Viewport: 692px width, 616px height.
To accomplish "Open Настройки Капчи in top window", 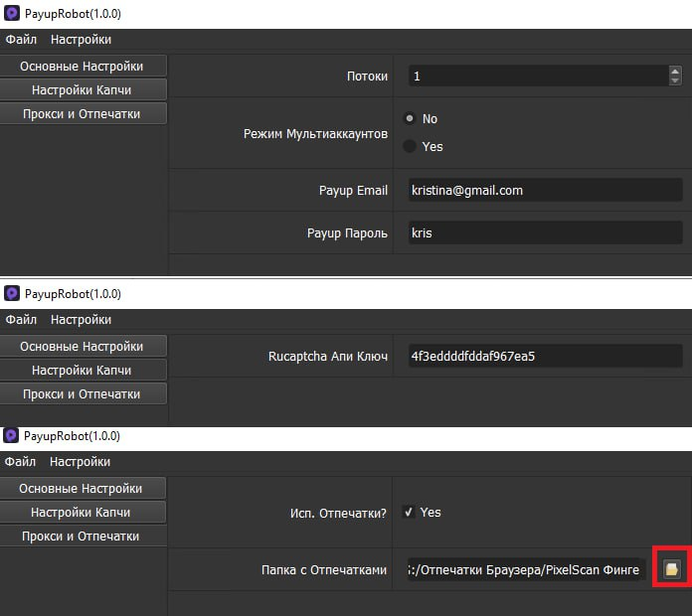I will tap(83, 89).
